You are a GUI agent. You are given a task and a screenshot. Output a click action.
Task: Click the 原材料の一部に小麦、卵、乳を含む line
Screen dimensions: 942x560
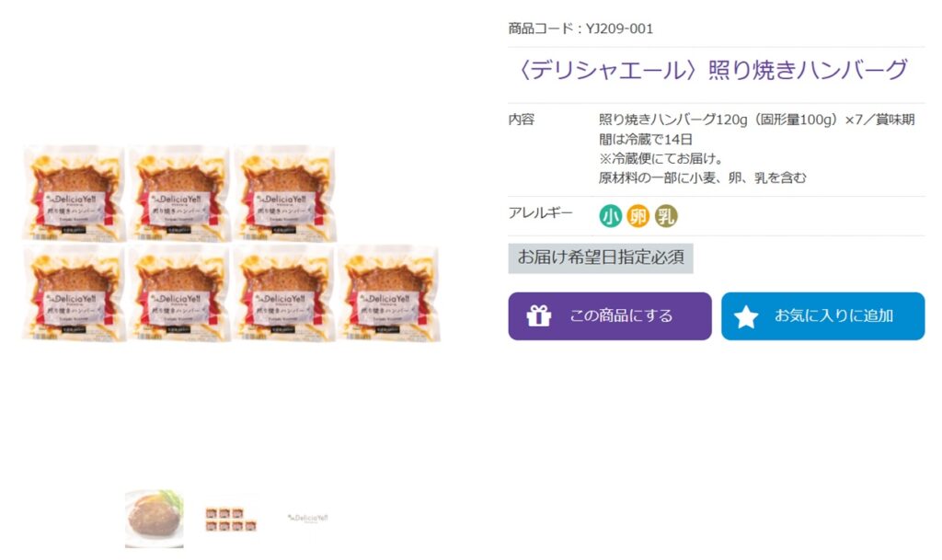[702, 177]
